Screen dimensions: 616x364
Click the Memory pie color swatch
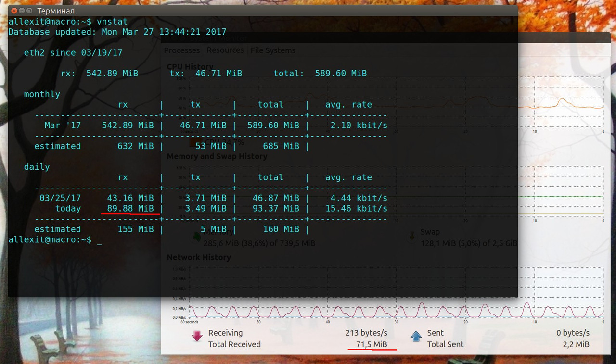(196, 236)
